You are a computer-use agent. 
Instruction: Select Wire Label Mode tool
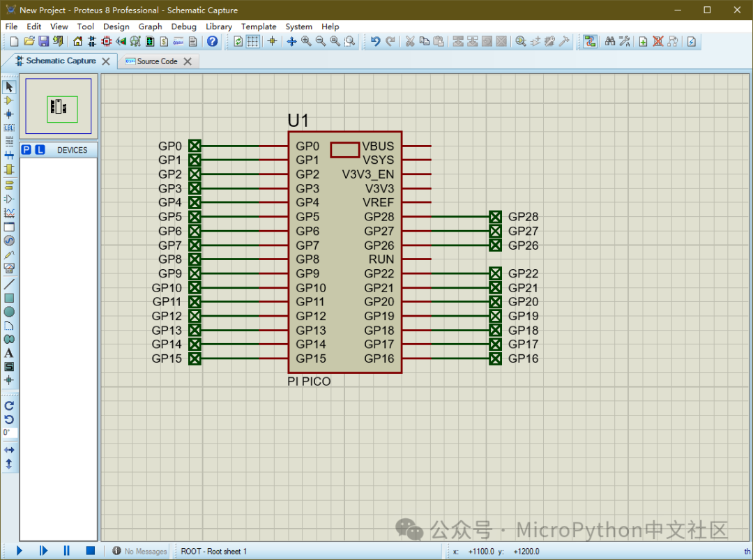[9, 128]
